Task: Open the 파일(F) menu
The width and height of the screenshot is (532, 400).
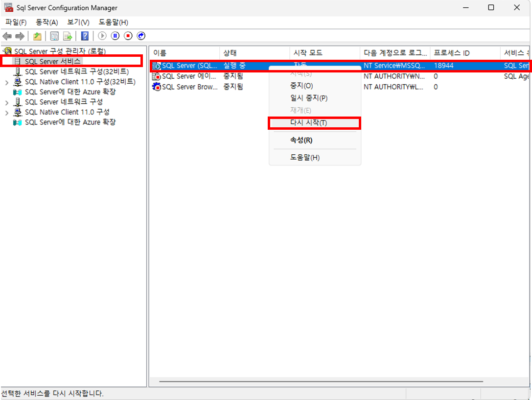Action: [16, 23]
